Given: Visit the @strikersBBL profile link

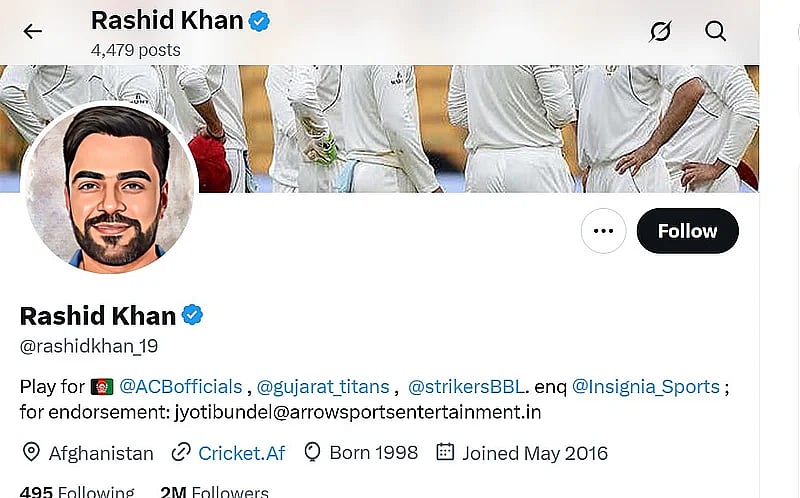Looking at the screenshot, I should (465, 386).
